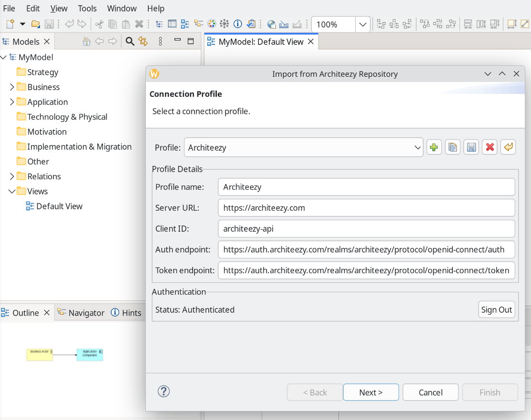Open the Help menu
The height and width of the screenshot is (420, 531).
pyautogui.click(x=156, y=9)
